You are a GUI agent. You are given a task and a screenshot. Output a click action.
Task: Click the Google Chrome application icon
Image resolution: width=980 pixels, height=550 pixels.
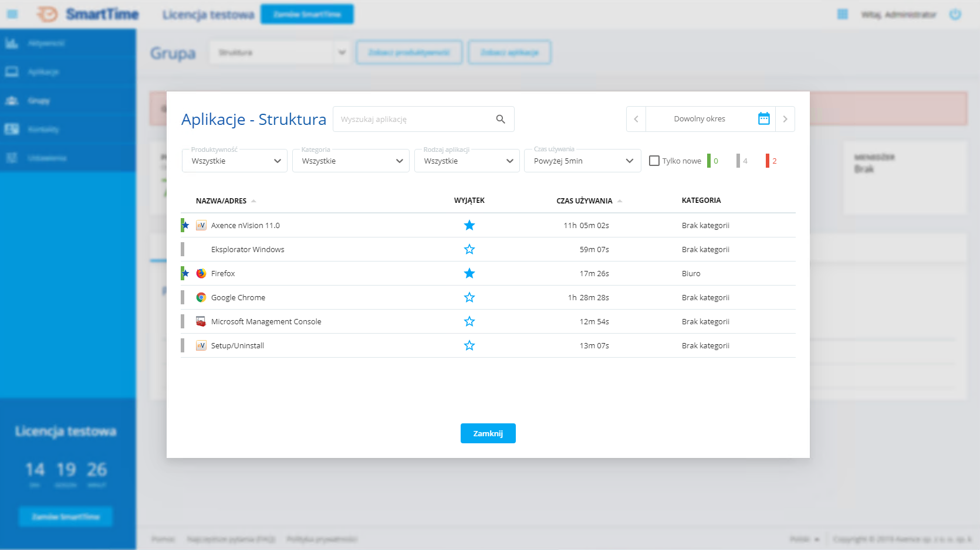tap(201, 297)
